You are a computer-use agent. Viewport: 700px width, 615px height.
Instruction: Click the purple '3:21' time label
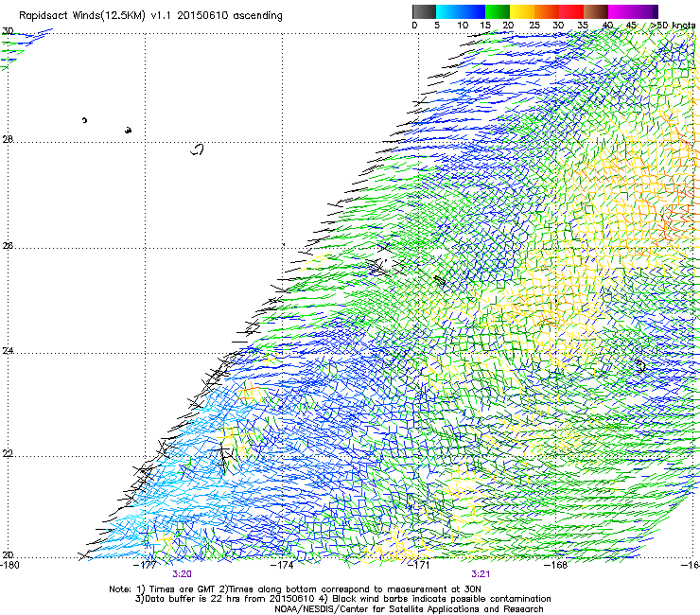[x=481, y=574]
